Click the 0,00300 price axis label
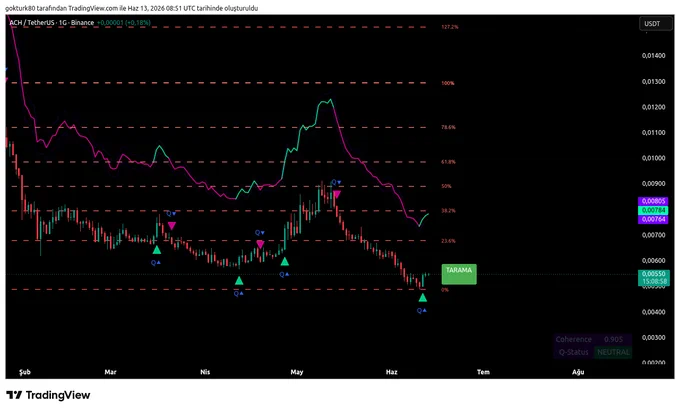Viewport: 680px width, 411px height. [654, 338]
